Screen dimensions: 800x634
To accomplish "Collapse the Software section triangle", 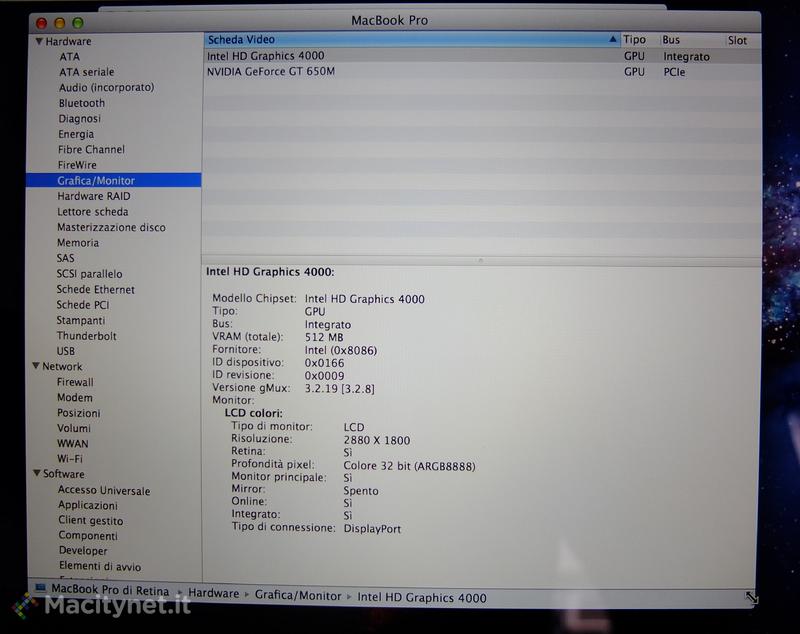I will click(x=37, y=473).
